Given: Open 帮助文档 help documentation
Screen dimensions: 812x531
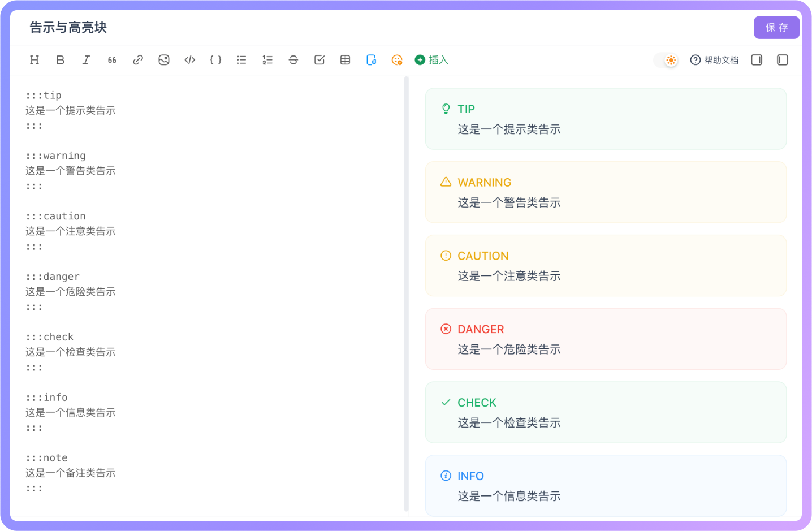Looking at the screenshot, I should [714, 60].
